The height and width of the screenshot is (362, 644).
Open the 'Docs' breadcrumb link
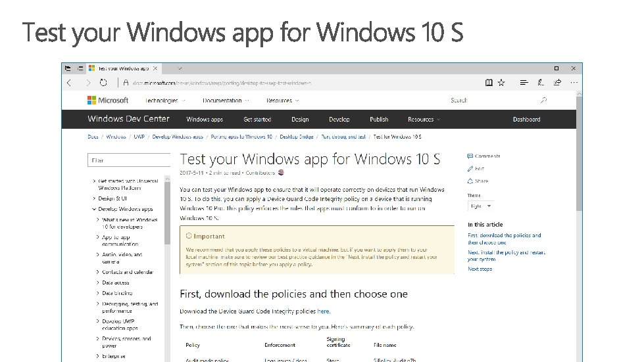93,137
